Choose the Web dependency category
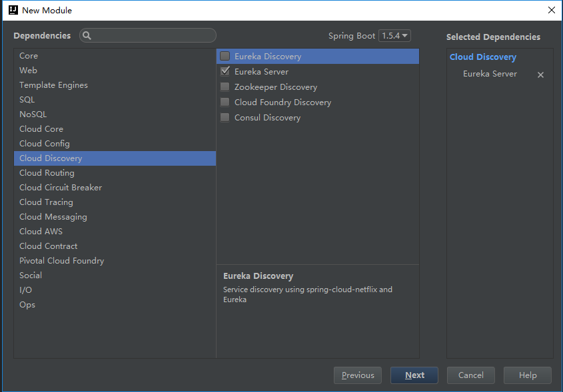The width and height of the screenshot is (563, 392). point(28,71)
